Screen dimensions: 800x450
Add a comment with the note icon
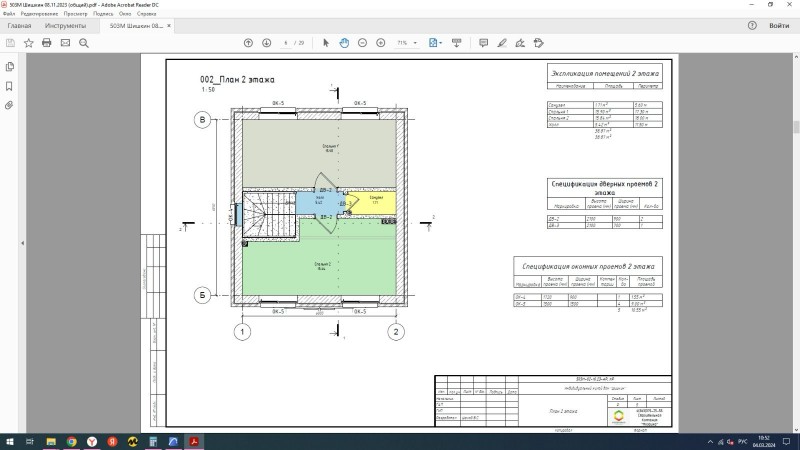click(x=483, y=43)
